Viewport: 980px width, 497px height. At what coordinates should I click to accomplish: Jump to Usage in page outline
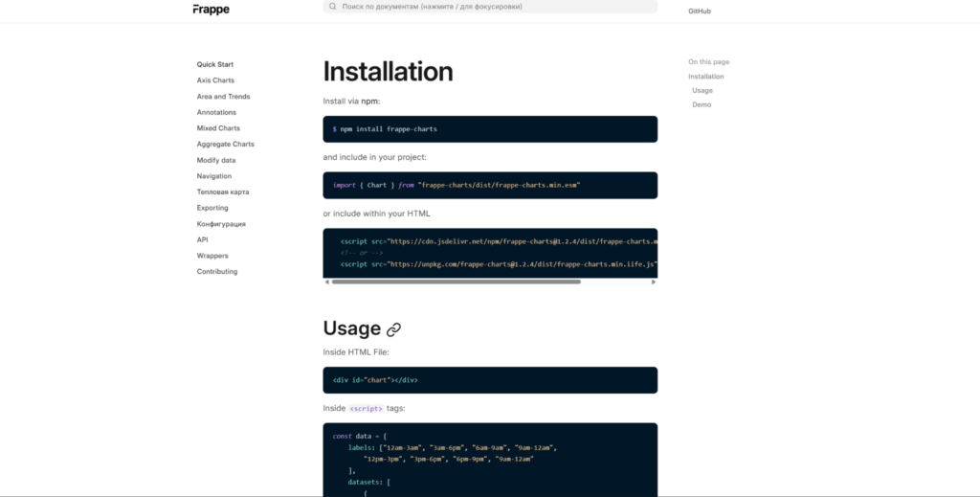tap(702, 91)
